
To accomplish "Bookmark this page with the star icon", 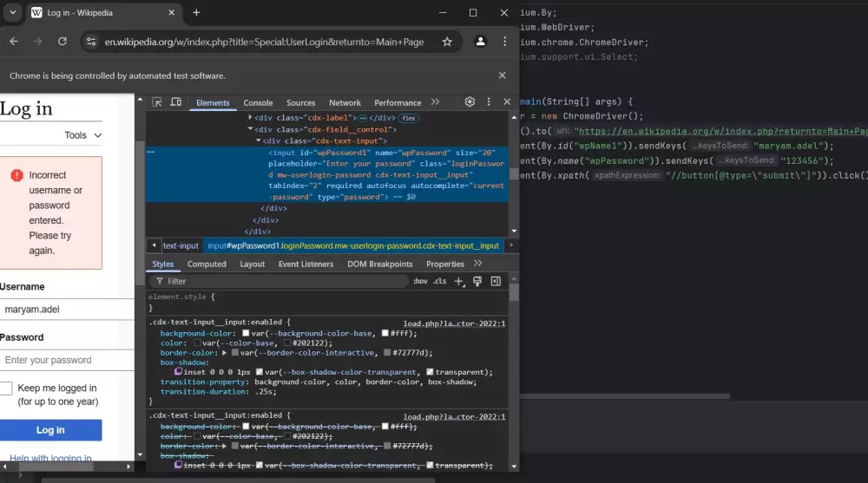I will (x=447, y=42).
